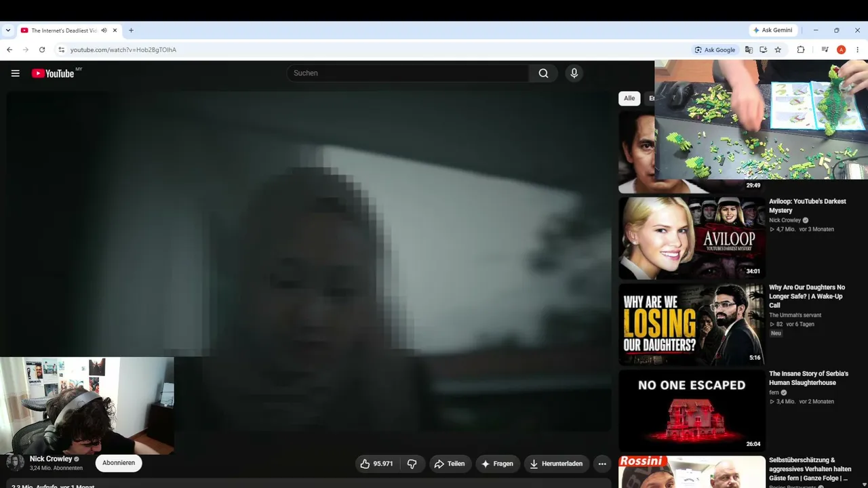Screen dimensions: 868x488
Task: Open the 'No One Escaped' thumbnail
Action: coord(692,410)
